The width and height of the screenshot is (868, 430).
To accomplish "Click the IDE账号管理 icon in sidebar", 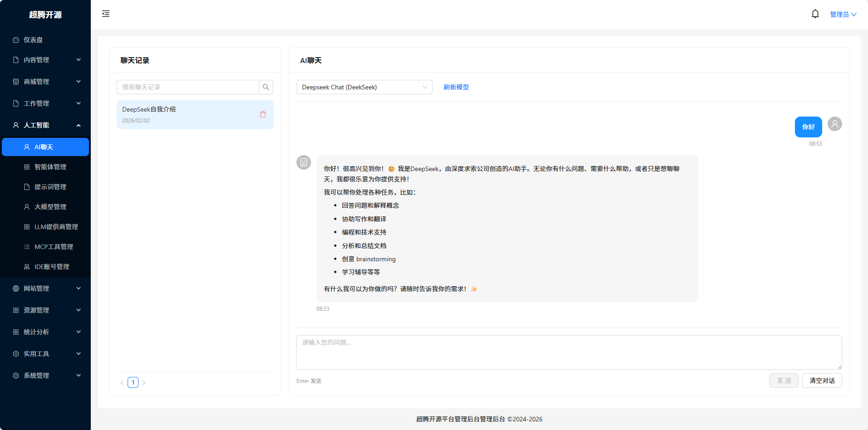I will click(x=26, y=266).
